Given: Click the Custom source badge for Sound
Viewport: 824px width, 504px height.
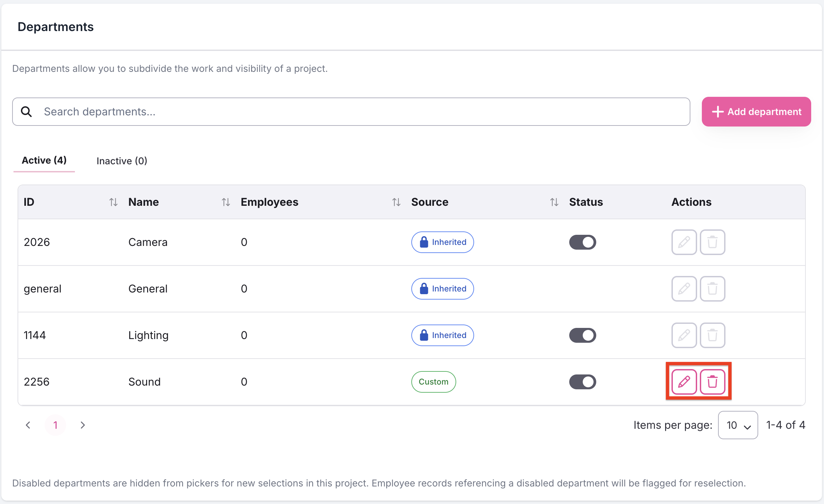Looking at the screenshot, I should (x=434, y=382).
